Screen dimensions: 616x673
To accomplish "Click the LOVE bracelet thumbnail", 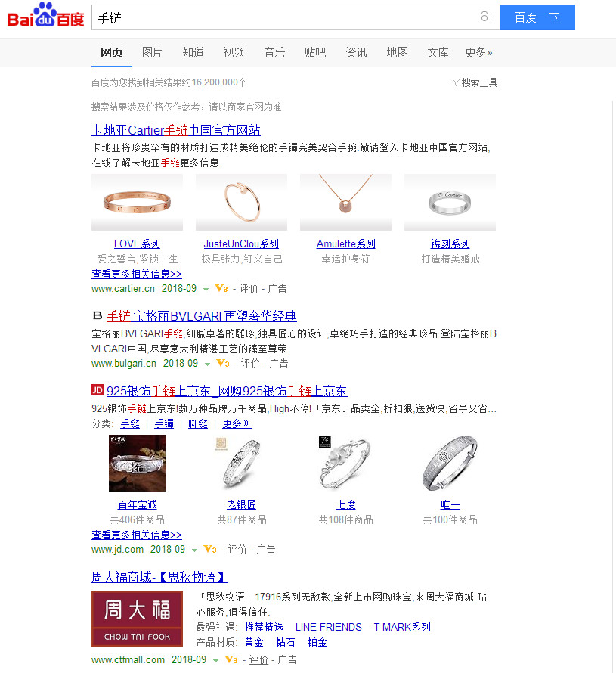I will click(138, 202).
